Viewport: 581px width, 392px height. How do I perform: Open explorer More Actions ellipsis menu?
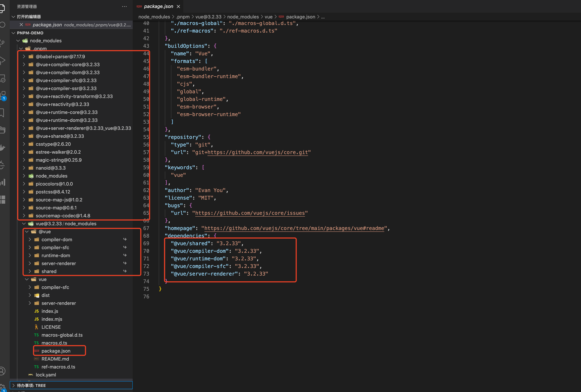tap(124, 7)
